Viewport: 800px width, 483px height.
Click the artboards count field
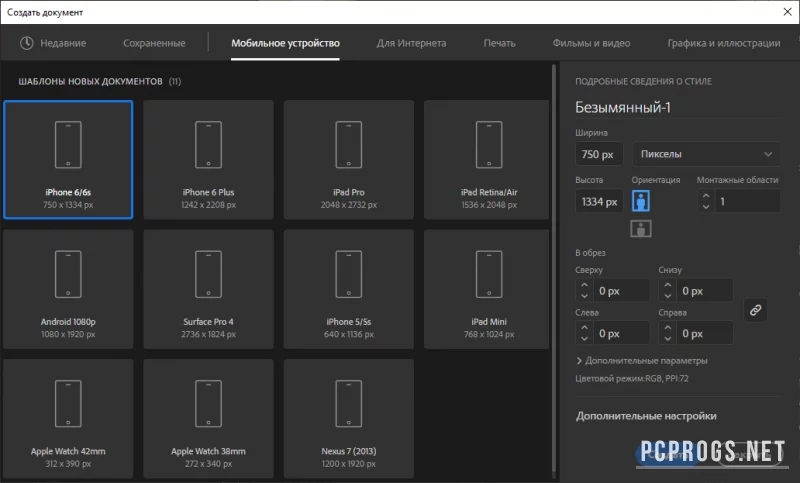coord(748,201)
